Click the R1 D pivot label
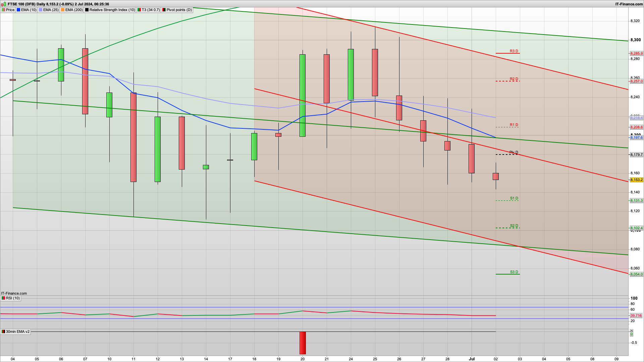Image resolution: width=644 pixels, height=362 pixels. coord(514,125)
